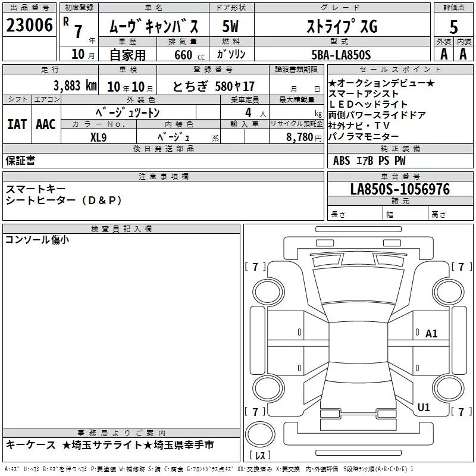Click chassis number LA850S-1056976
Viewport: 476px width, 476px height.
point(400,189)
